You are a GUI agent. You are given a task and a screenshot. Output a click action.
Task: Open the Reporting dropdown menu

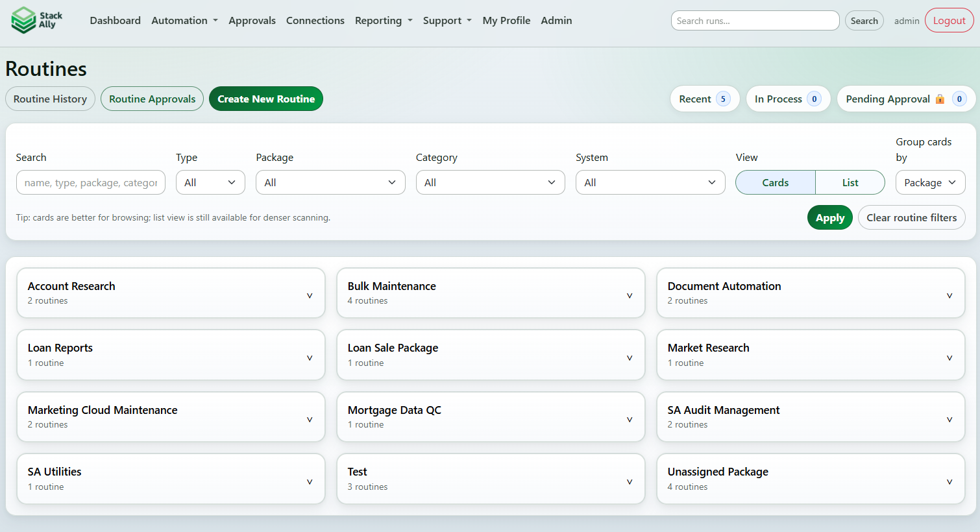coord(384,20)
